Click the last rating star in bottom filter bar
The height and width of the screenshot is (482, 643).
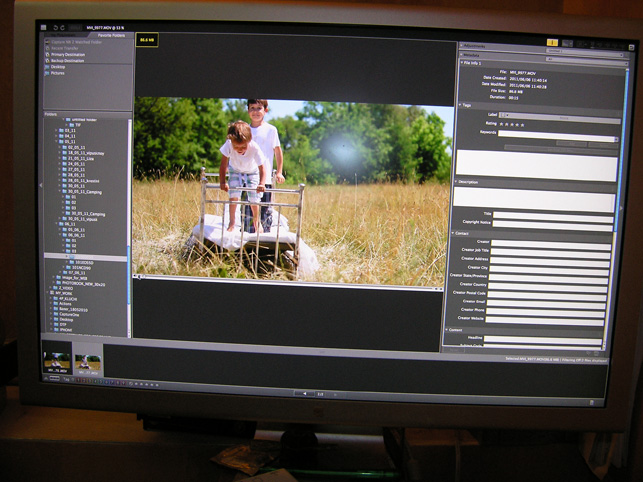(x=157, y=385)
